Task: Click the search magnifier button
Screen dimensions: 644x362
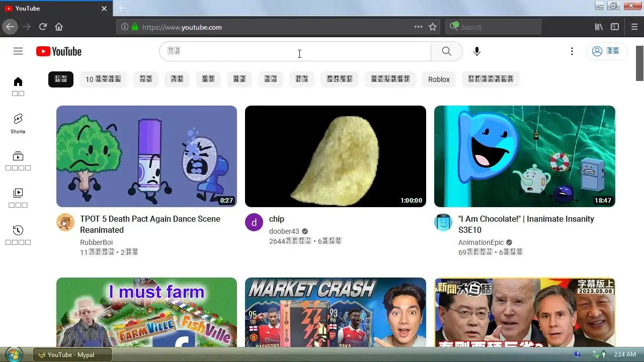Action: pos(447,51)
